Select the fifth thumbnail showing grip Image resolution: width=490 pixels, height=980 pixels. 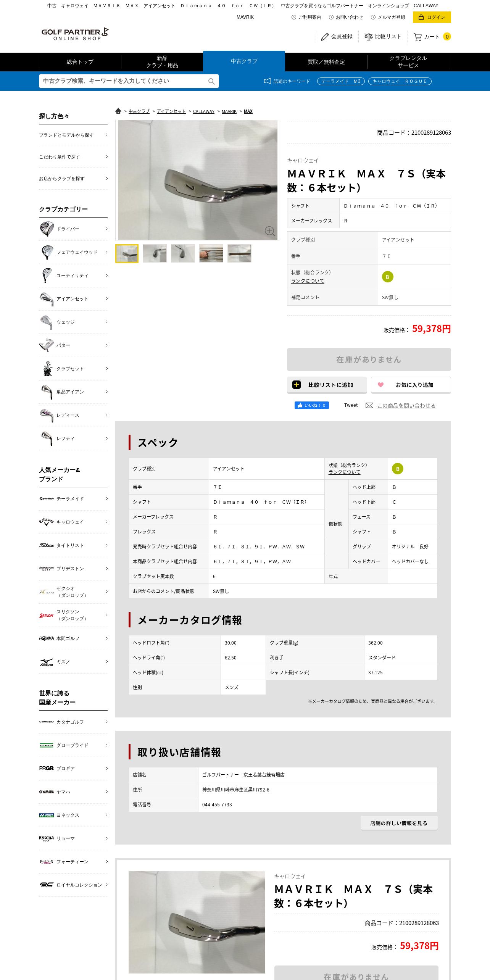[239, 253]
